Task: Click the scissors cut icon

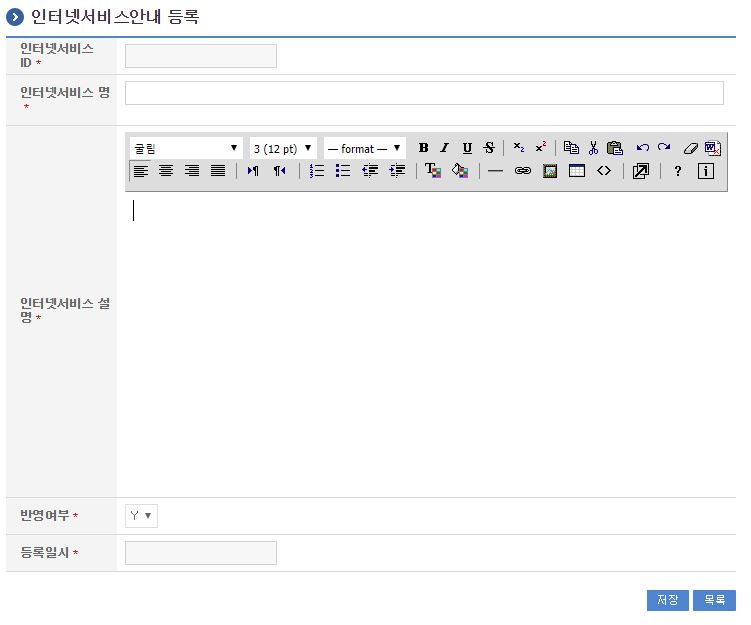Action: (593, 148)
